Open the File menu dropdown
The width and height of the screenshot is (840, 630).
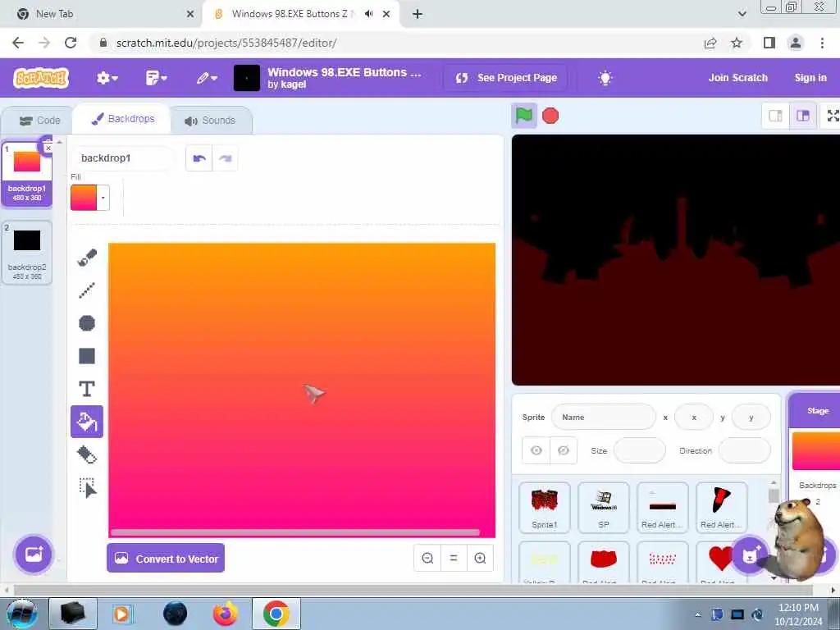coord(157,78)
